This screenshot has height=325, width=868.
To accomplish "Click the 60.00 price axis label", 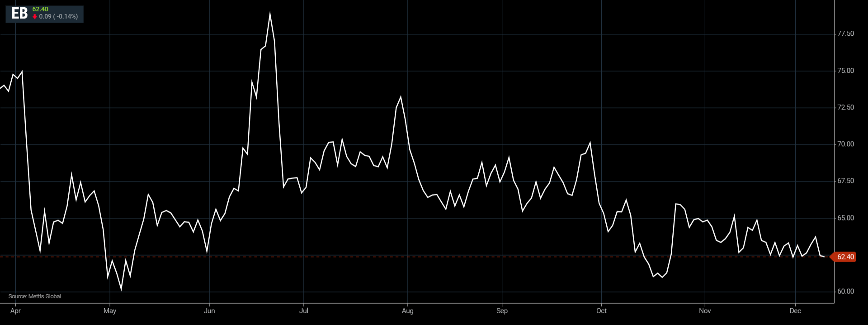I will 845,291.
